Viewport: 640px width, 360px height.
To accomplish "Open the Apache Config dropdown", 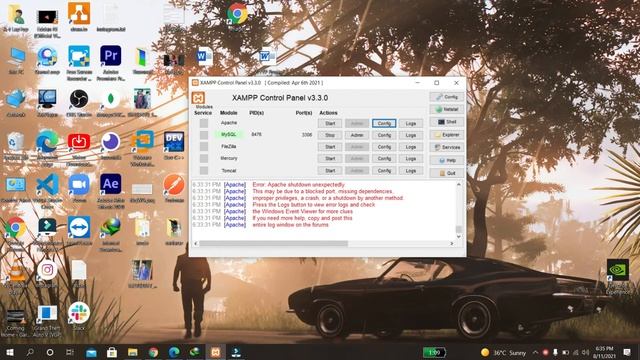I will tap(384, 123).
